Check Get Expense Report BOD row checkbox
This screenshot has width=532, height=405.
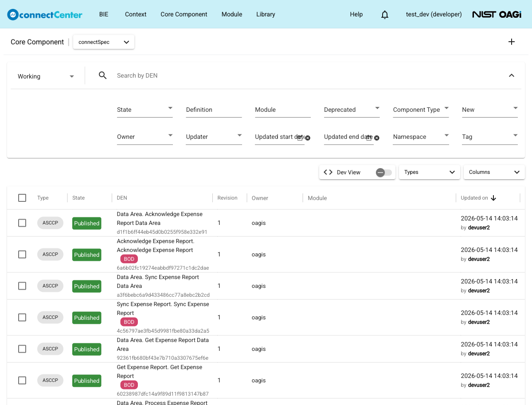(22, 380)
